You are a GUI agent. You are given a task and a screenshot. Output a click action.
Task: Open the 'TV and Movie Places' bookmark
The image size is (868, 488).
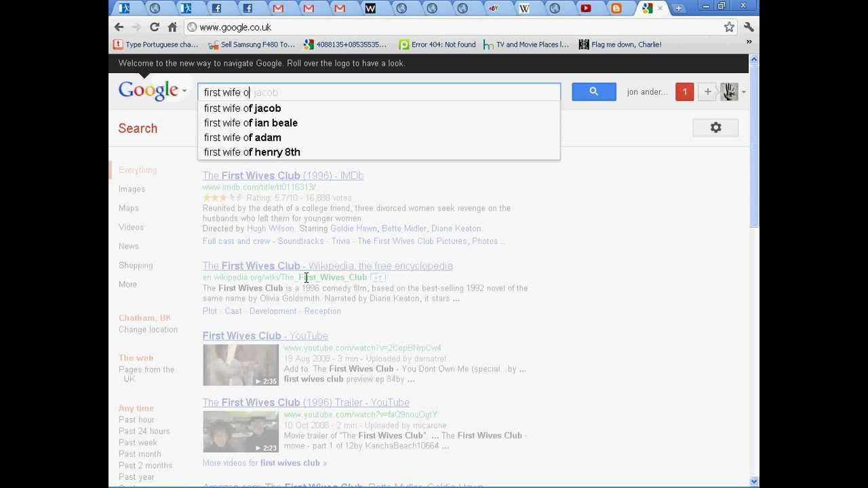tap(526, 45)
